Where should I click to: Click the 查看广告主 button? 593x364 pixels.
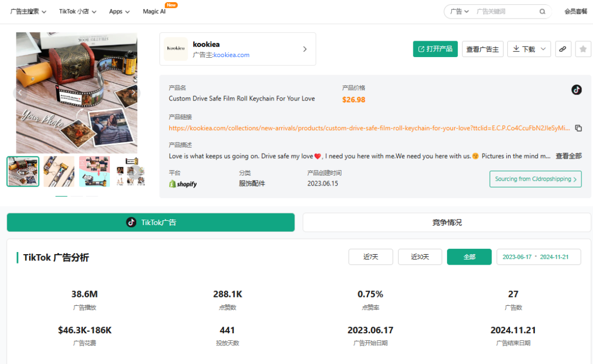click(x=483, y=49)
